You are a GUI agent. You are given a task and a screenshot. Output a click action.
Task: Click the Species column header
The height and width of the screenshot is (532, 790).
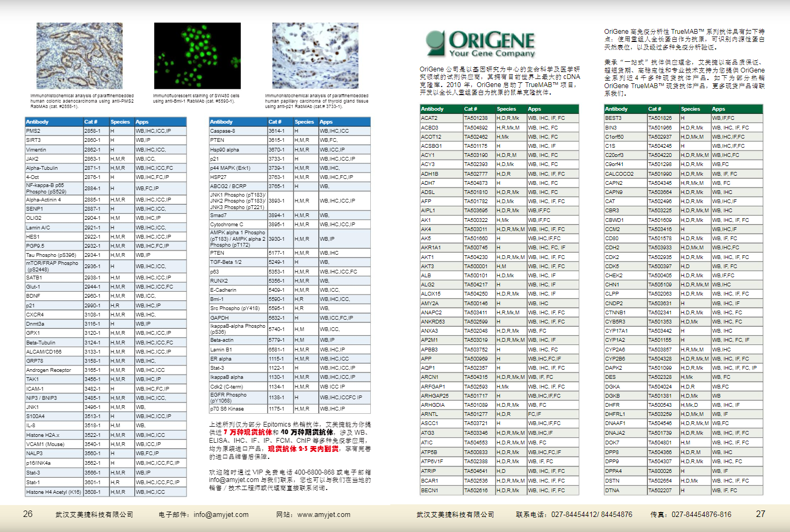[x=120, y=121]
